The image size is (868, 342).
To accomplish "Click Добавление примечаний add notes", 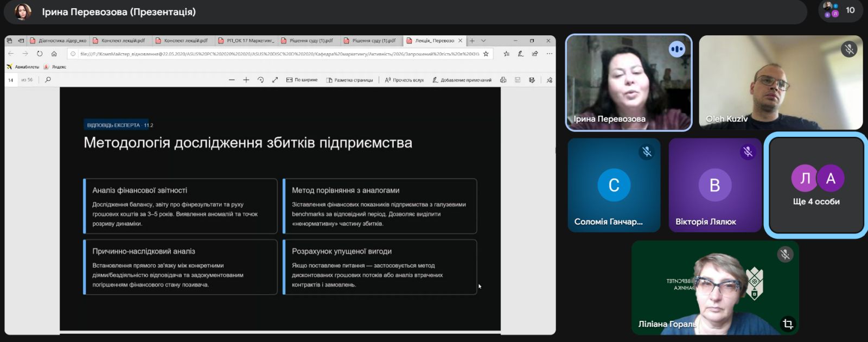I will click(x=462, y=80).
